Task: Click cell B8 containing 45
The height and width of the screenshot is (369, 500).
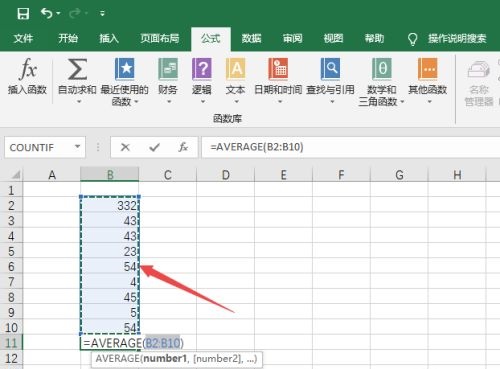Action: pos(110,297)
